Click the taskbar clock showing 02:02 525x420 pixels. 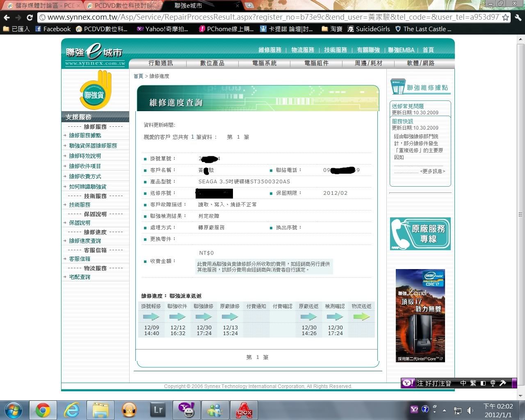point(498,410)
